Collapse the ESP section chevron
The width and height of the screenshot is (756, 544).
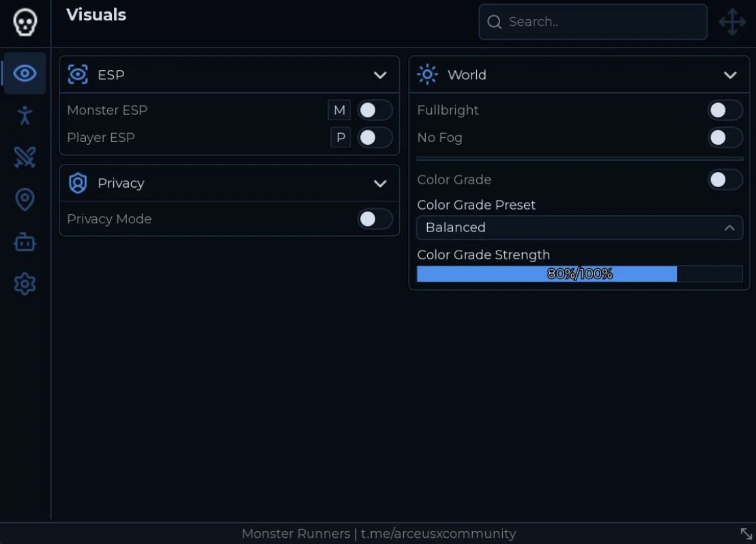pyautogui.click(x=380, y=75)
